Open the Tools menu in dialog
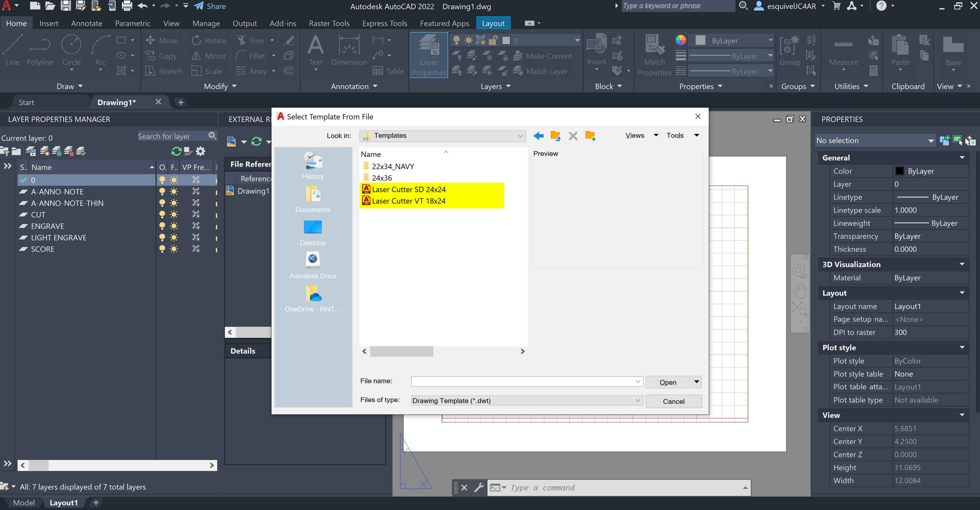The image size is (980, 510). (682, 135)
